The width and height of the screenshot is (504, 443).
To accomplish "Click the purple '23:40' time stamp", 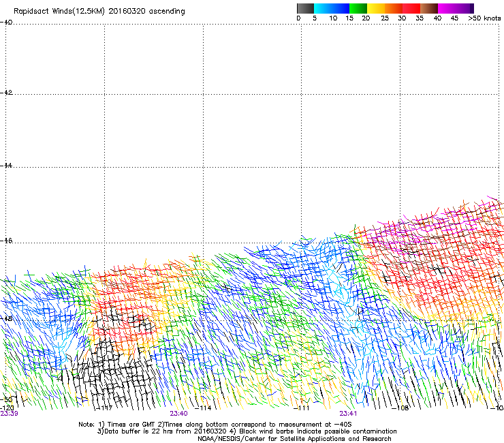I will point(178,414).
